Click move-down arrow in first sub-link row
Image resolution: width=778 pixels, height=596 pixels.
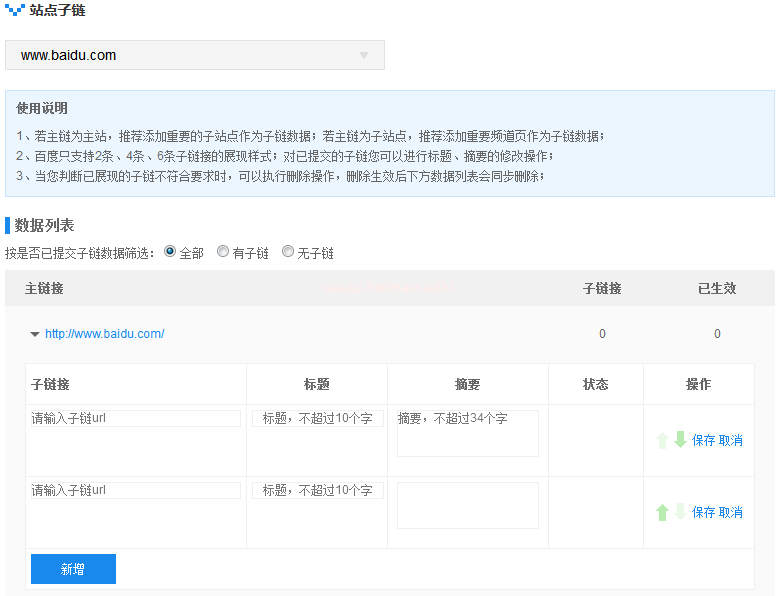click(x=680, y=440)
